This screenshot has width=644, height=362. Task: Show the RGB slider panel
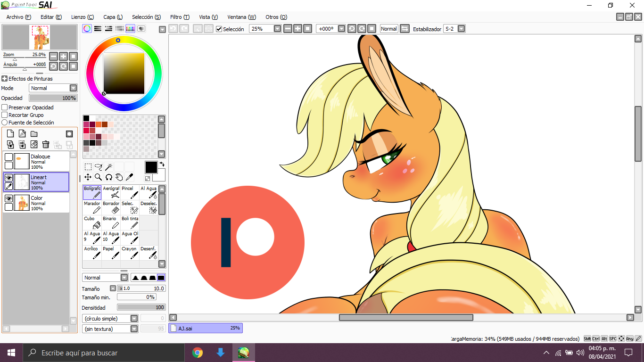point(98,28)
